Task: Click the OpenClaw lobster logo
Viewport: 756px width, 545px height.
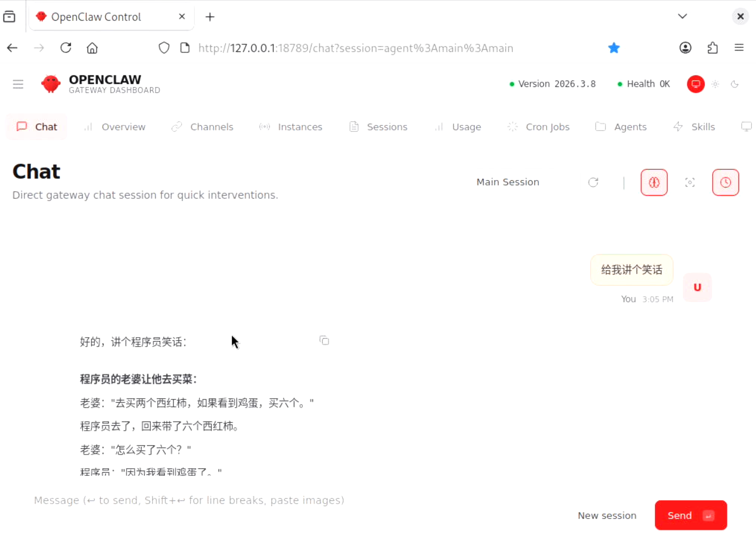Action: 51,84
